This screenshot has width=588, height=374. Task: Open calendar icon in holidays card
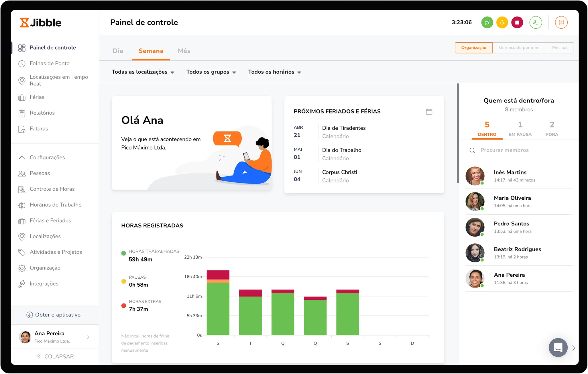pos(429,112)
